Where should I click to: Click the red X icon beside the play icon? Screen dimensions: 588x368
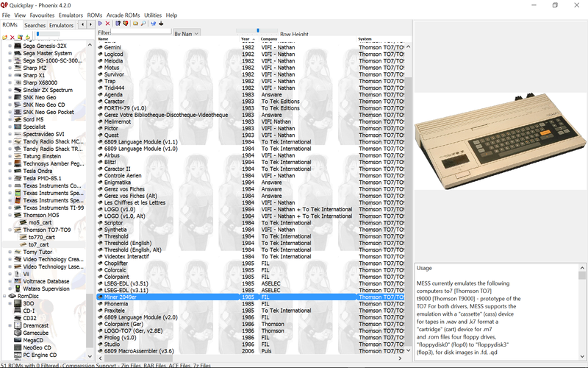coord(107,24)
